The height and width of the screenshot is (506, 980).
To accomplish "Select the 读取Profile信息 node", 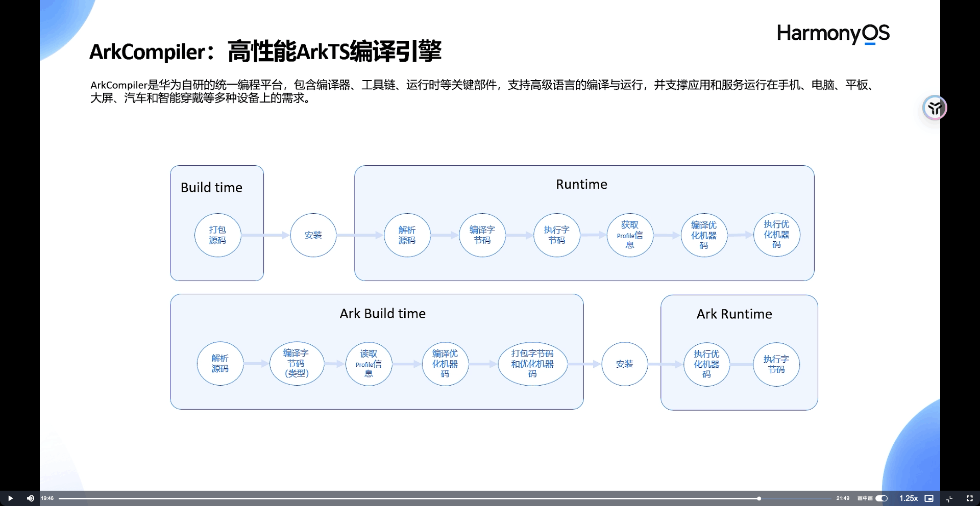I will [369, 364].
